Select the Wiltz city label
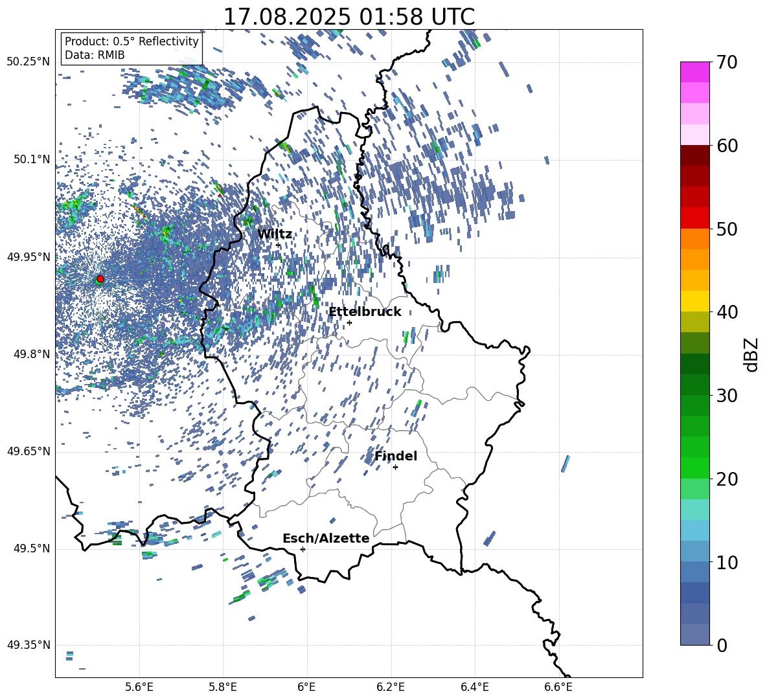This screenshot has height=700, width=767. tap(275, 234)
